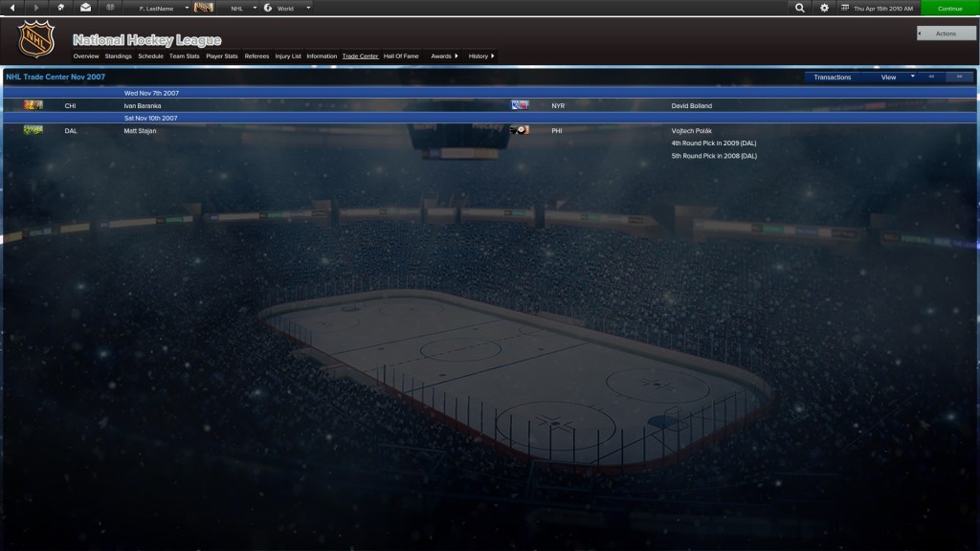Screen dimensions: 980x551
Task: Open the View dropdown menu
Action: 897,77
